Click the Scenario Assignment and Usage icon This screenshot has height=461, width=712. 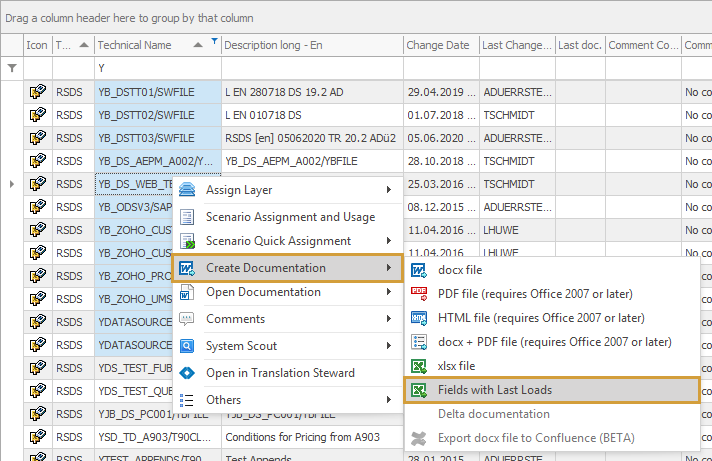click(x=187, y=217)
